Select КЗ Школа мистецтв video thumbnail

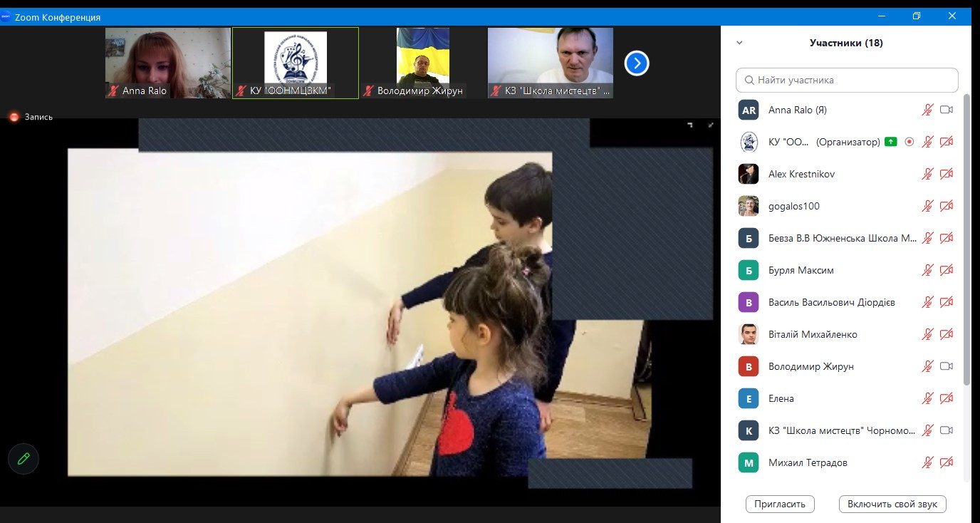551,63
